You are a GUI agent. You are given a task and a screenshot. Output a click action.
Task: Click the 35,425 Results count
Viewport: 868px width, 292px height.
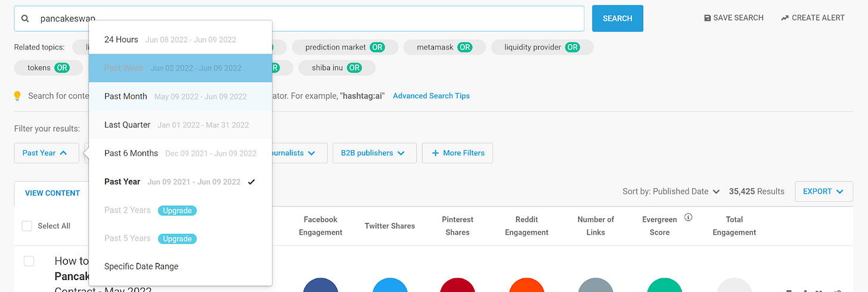click(x=757, y=191)
